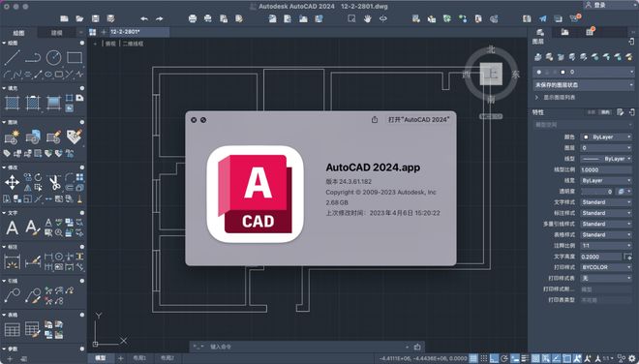Viewport: 639px width, 364px height.
Task: Open the current layer 0 dropdown
Action: (x=584, y=72)
